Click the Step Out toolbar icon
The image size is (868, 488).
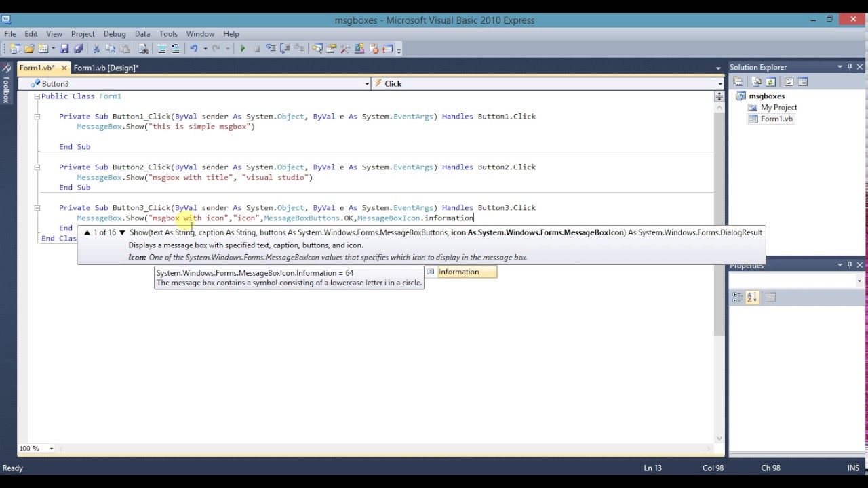click(298, 49)
